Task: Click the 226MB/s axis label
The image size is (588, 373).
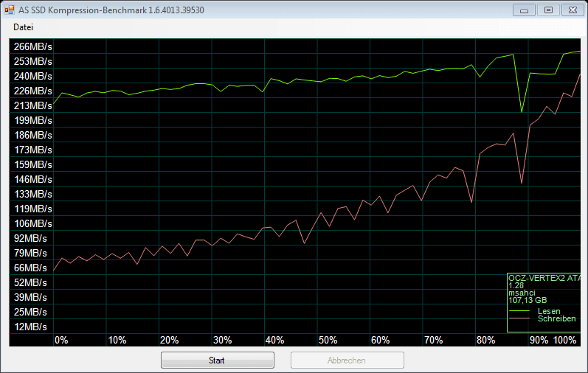Action: tap(33, 91)
